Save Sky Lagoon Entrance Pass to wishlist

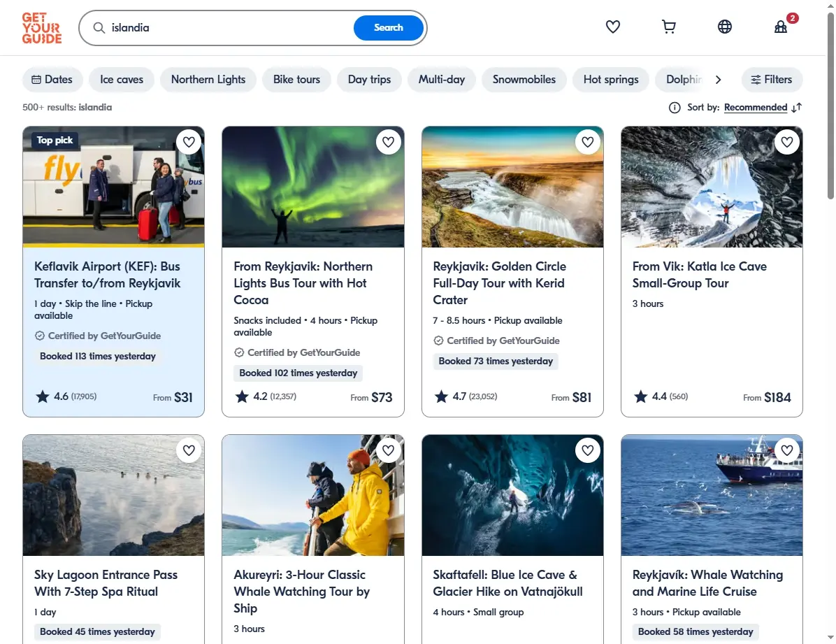[189, 450]
